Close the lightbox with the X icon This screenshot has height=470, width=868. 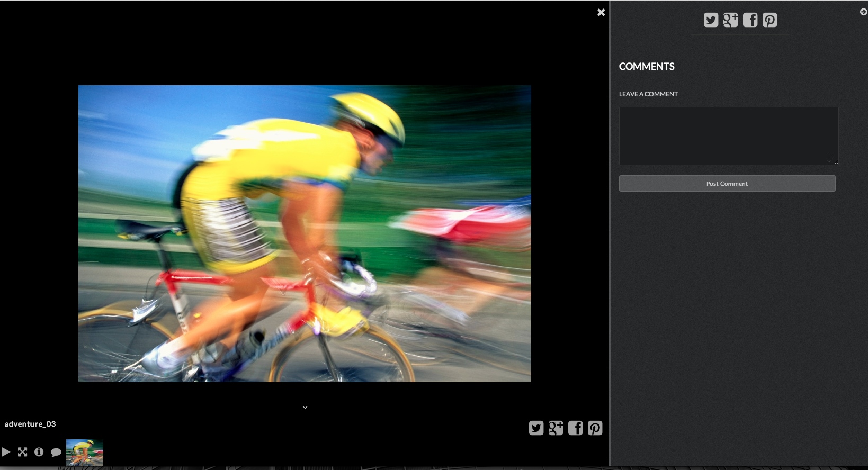click(x=601, y=12)
